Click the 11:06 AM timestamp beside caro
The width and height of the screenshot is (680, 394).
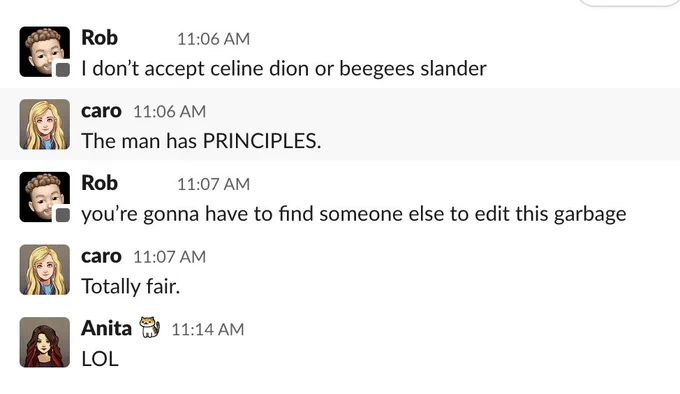[x=170, y=112]
